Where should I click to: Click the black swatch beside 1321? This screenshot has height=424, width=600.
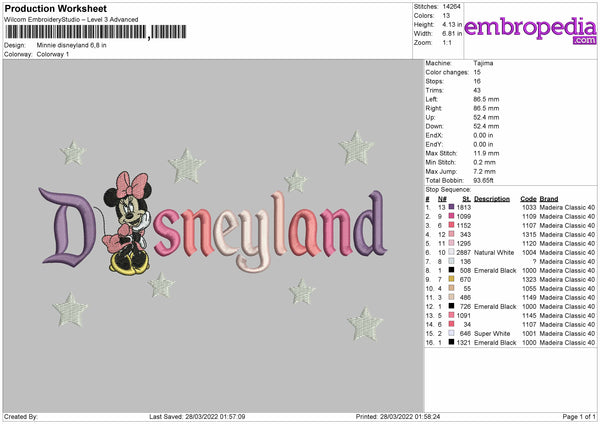[451, 342]
